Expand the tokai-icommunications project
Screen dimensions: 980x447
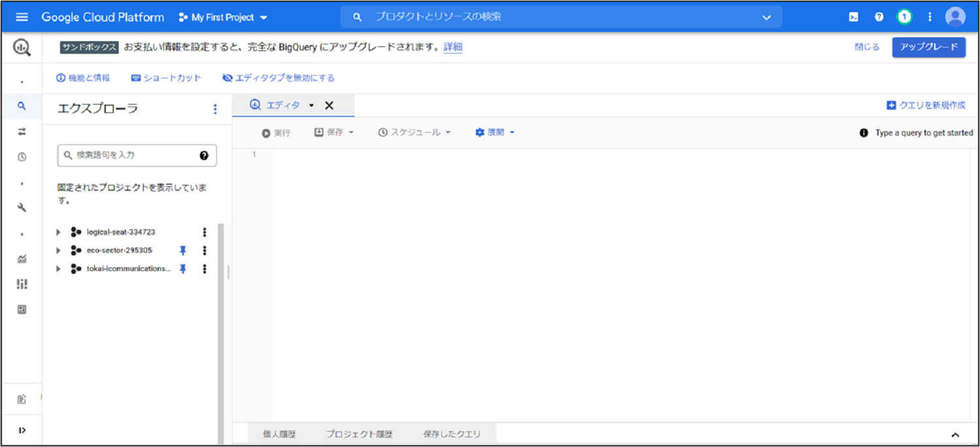(x=58, y=269)
